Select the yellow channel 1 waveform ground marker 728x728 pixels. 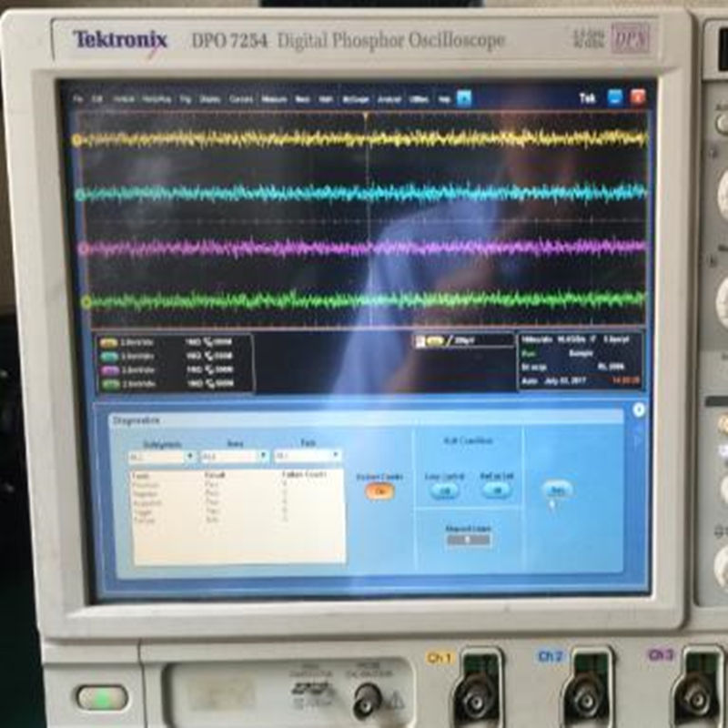click(76, 140)
